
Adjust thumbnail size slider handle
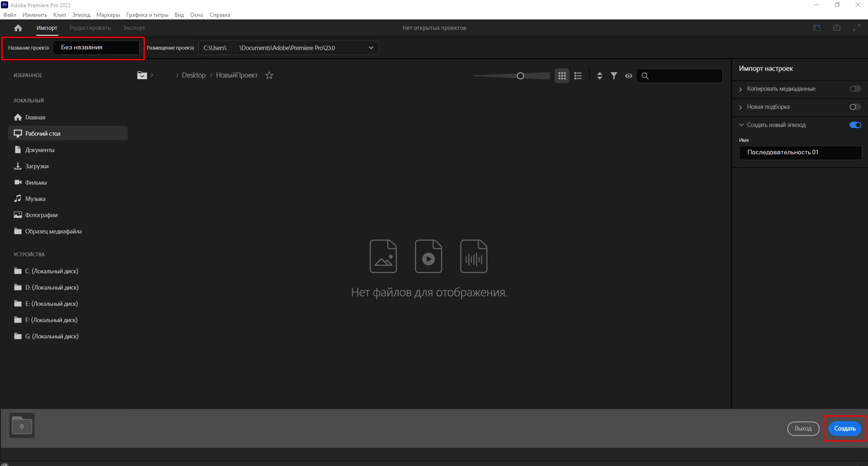(x=520, y=76)
